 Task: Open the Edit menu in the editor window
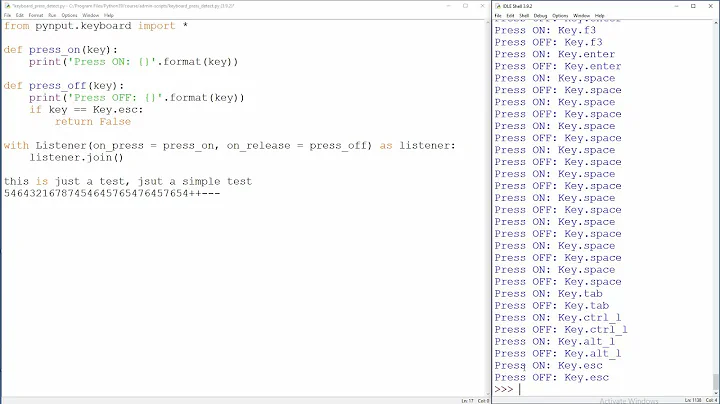point(20,15)
